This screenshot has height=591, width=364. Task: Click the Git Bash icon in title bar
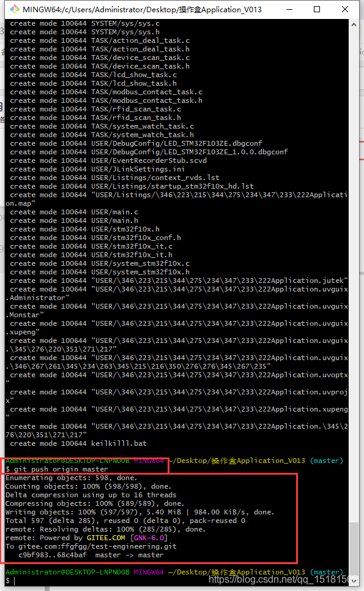pyautogui.click(x=15, y=9)
